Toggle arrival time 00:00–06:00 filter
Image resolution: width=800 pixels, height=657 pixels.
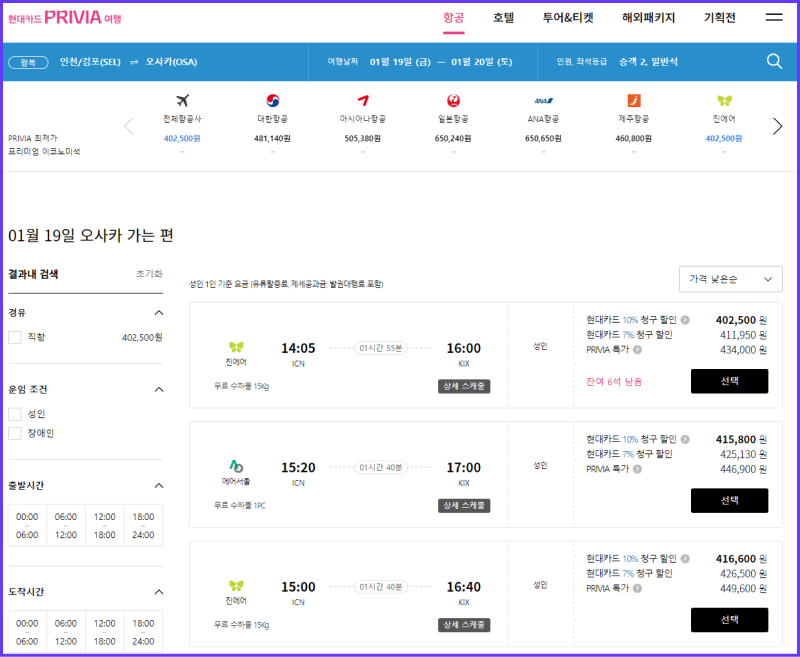point(27,632)
